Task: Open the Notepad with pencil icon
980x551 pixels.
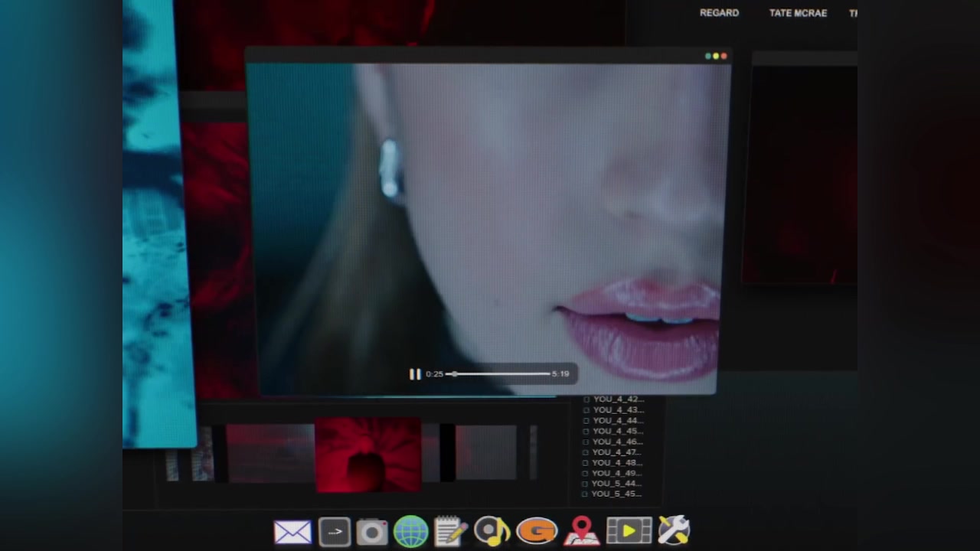Action: [450, 531]
